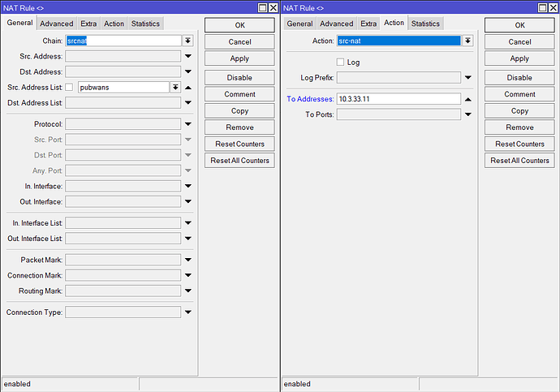Copy the rule in left window
The image size is (560, 392).
click(x=239, y=110)
